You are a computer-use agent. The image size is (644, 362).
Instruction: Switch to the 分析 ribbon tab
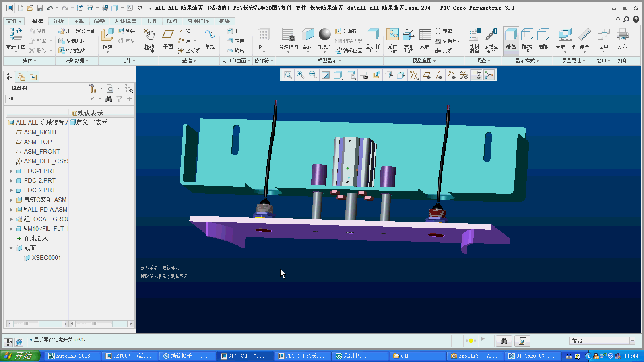(x=58, y=21)
